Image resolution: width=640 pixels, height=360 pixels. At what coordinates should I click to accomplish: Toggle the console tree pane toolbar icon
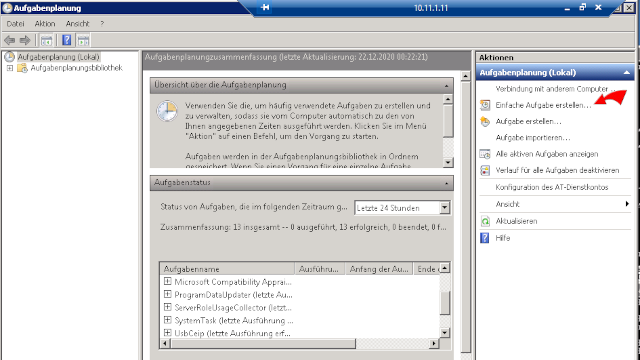coord(47,40)
